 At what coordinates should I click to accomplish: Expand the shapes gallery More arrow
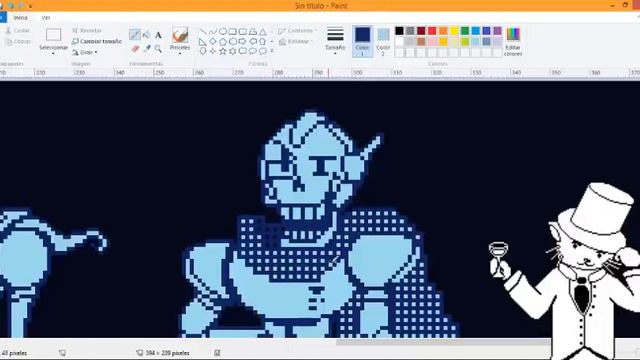272,51
